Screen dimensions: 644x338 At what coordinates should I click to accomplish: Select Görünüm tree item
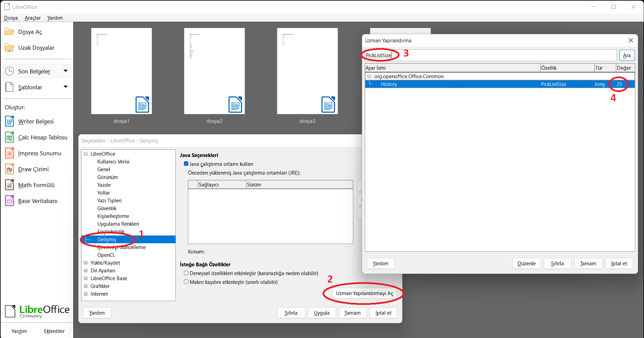108,177
